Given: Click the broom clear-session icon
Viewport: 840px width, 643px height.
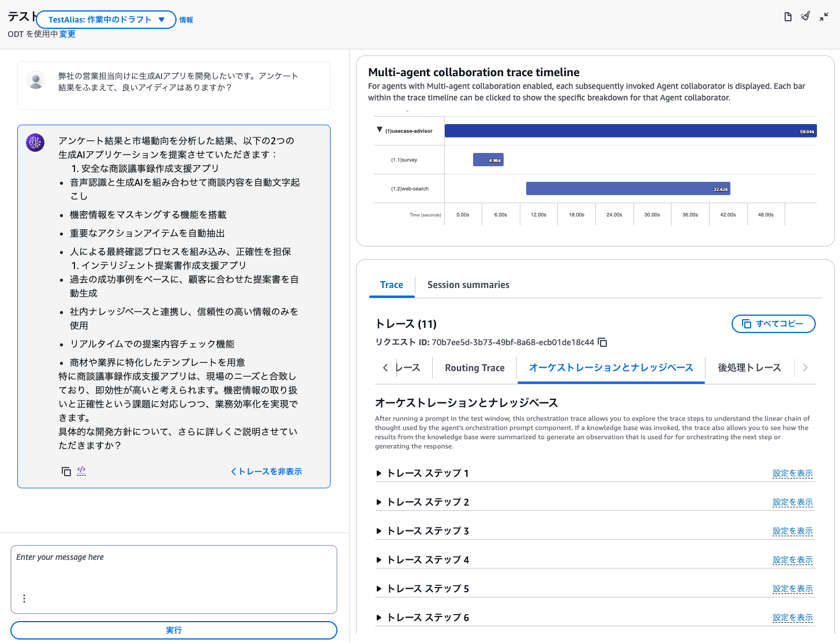Looking at the screenshot, I should click(x=805, y=16).
